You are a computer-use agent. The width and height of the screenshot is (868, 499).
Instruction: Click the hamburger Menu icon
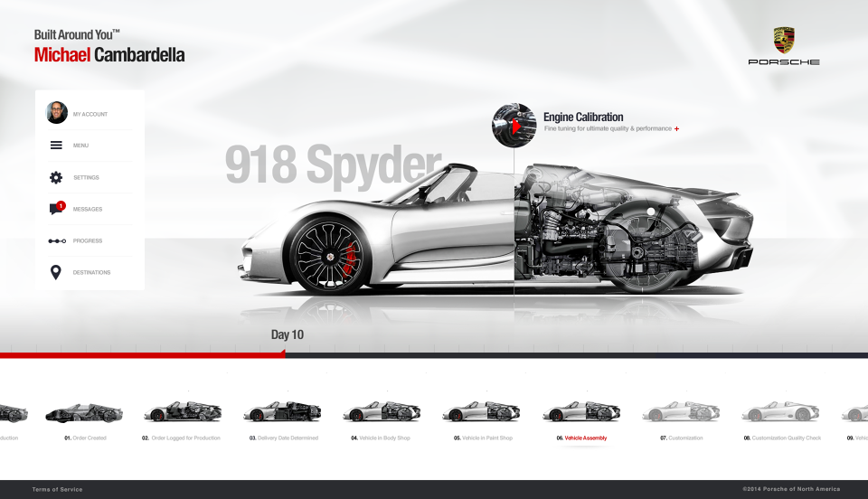click(x=56, y=145)
